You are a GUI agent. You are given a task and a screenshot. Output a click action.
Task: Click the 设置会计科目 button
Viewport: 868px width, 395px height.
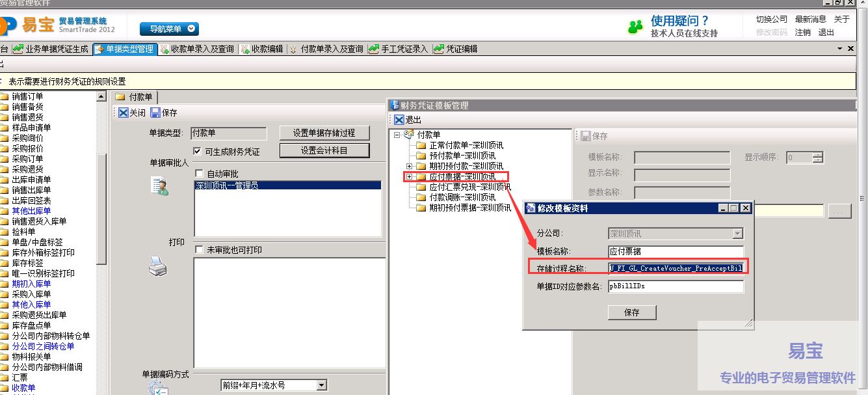324,150
